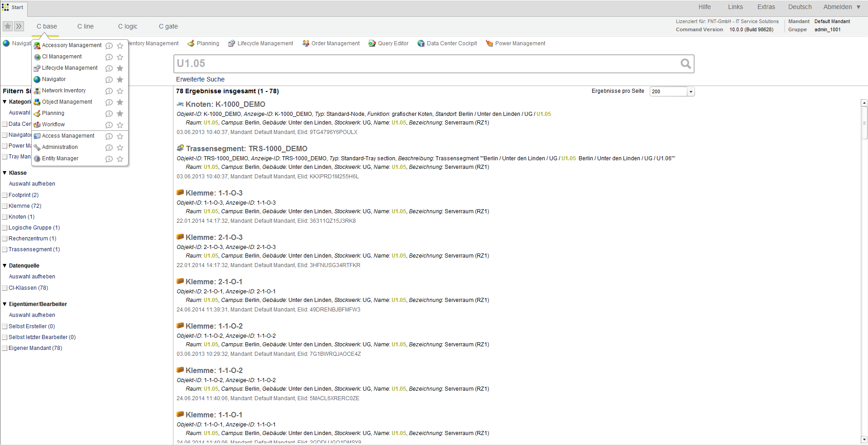Switch to the C line tab
The image size is (868, 445).
(x=85, y=26)
